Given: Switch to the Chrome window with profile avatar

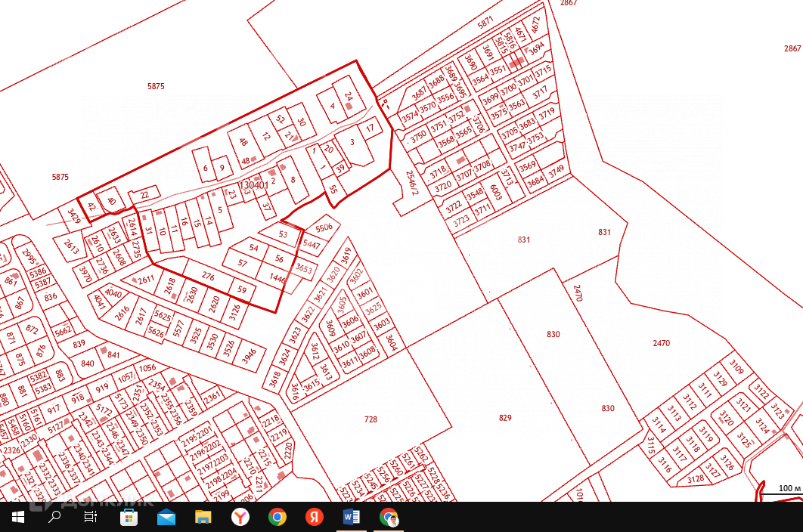Looking at the screenshot, I should tap(388, 517).
